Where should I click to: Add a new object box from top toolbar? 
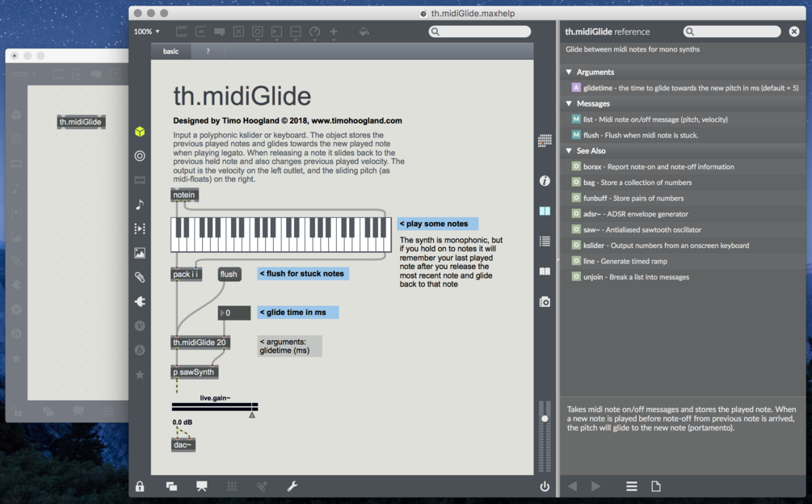click(x=181, y=32)
